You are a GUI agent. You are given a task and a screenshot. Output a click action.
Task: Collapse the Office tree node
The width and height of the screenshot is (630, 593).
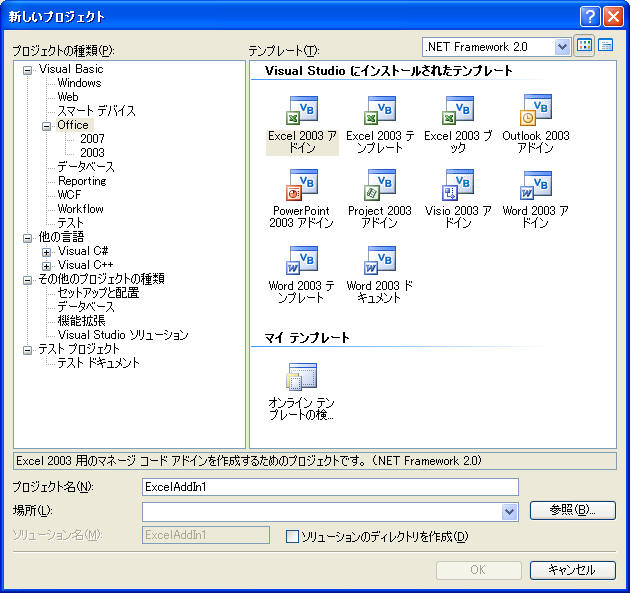tap(47, 127)
